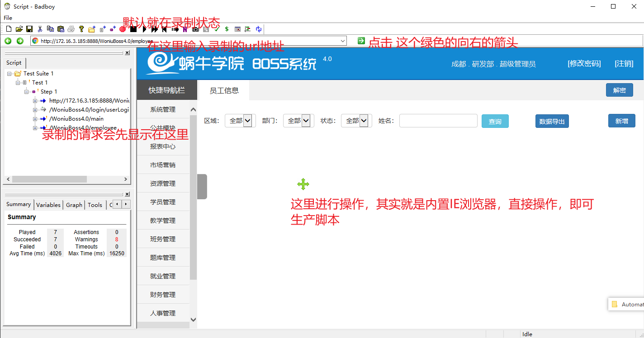Paste with the clipboard toolbar icon

(x=61, y=29)
